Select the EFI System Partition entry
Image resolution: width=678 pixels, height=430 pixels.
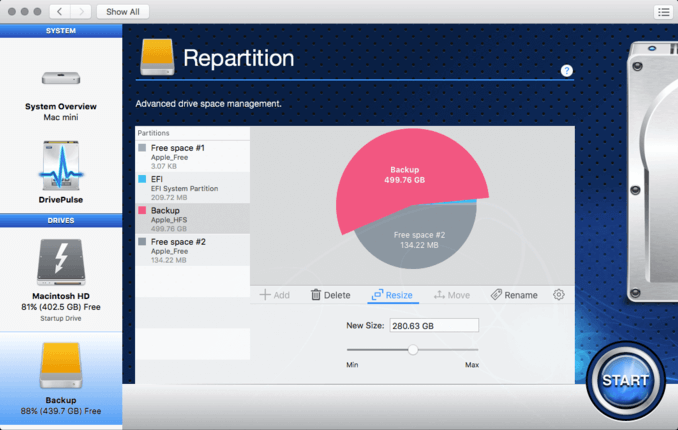[x=192, y=184]
